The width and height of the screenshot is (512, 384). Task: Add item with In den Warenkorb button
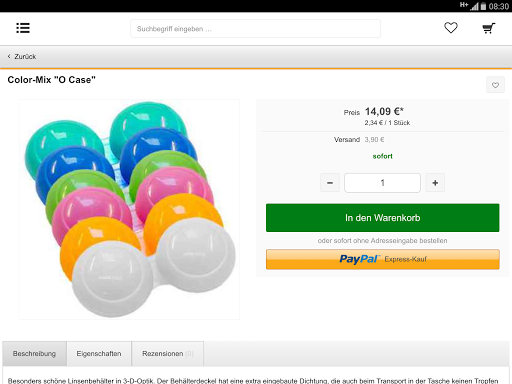coord(383,218)
